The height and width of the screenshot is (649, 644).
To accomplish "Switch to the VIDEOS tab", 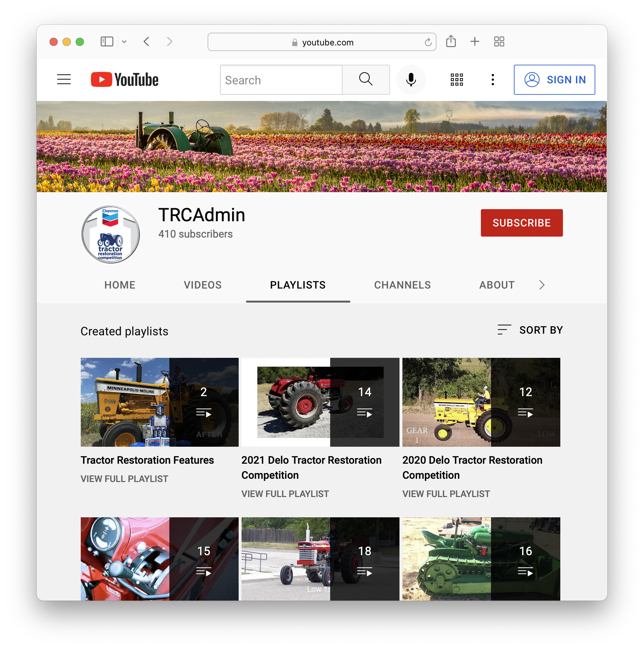I will 202,285.
